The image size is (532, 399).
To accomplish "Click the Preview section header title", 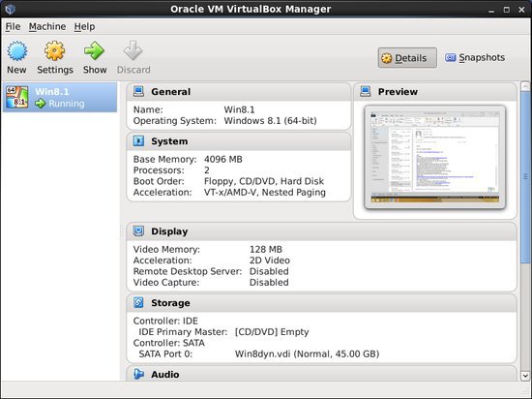I will click(x=398, y=92).
